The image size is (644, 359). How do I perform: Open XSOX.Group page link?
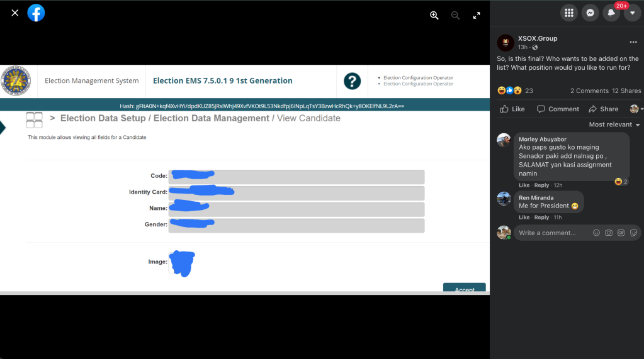[x=538, y=38]
